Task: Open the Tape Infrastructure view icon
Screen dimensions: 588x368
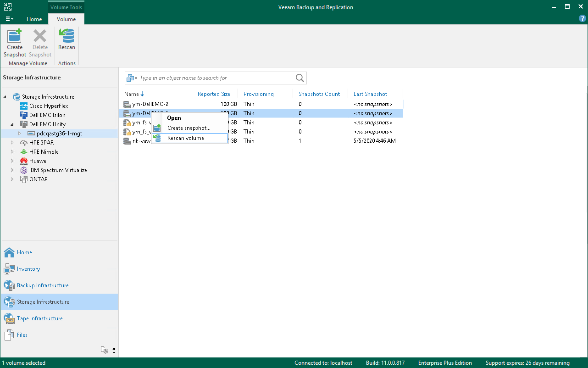Action: 9,318
